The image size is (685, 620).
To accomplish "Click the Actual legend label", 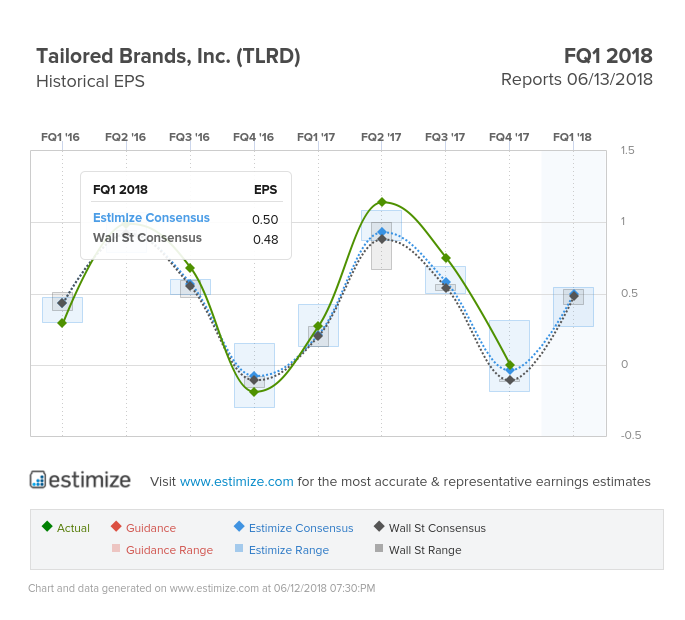I will pyautogui.click(x=73, y=528).
